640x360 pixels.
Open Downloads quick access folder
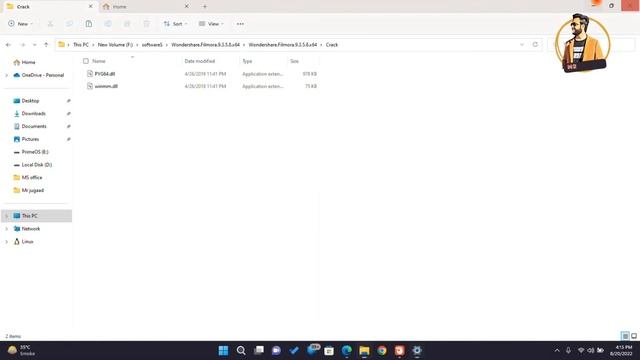coord(33,113)
